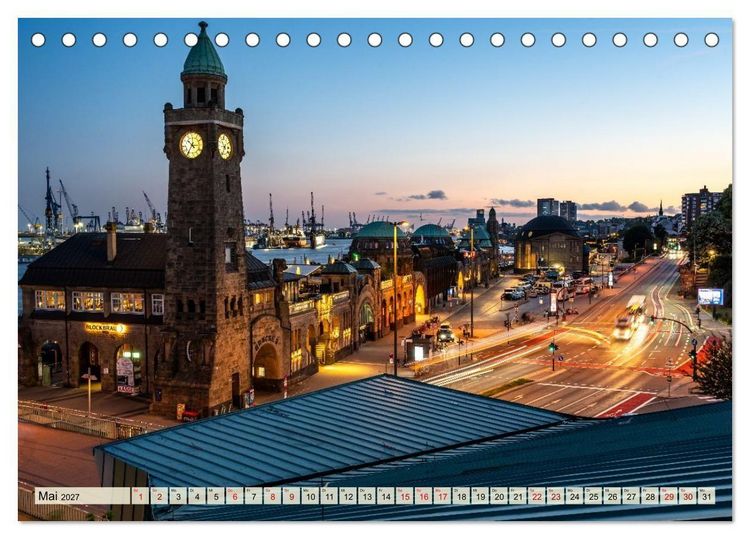Select date cell 14 in the strip
The image size is (750, 539).
(386, 496)
